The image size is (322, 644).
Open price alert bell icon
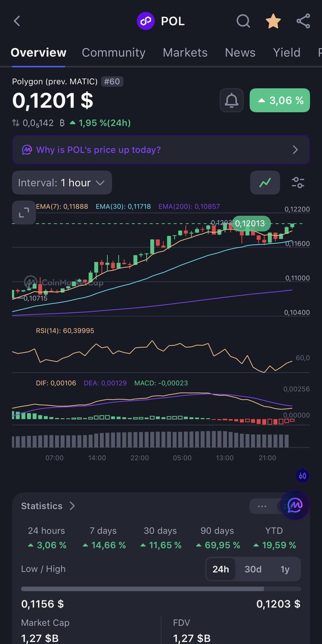[x=232, y=100]
